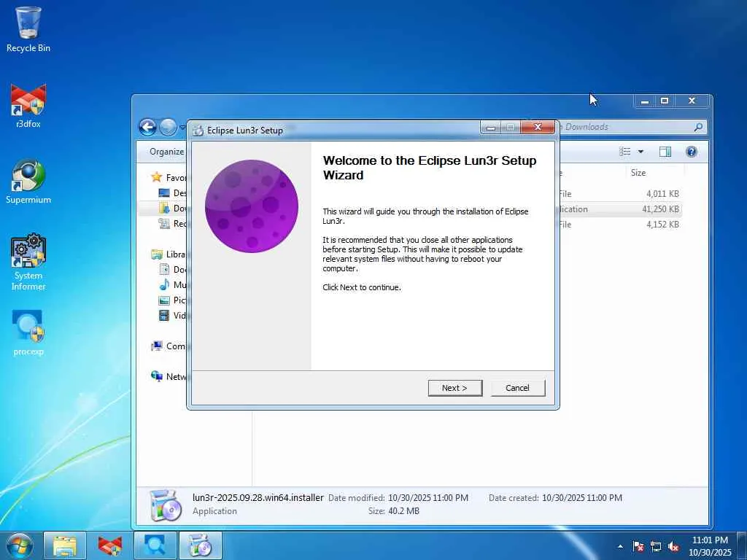Select the 4,011 KB file row
Image resolution: width=747 pixels, height=560 pixels.
pos(618,194)
